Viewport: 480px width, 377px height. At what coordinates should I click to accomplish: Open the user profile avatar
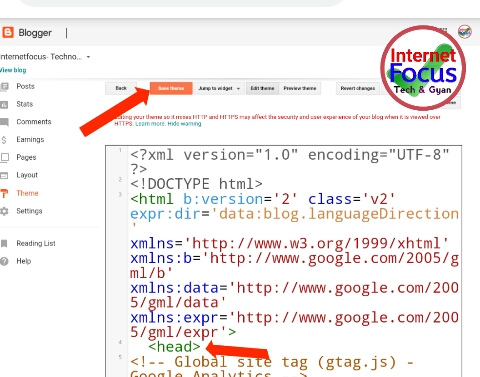465,32
